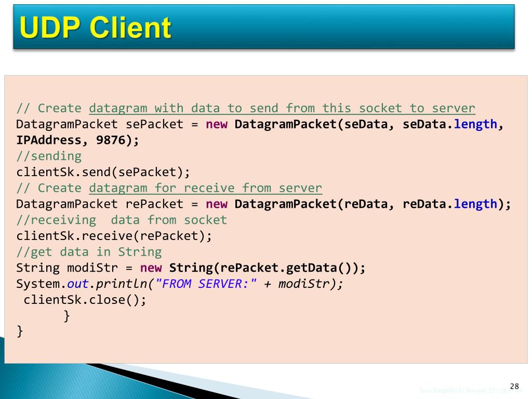Click the 'UDP Client' slide title

coord(96,27)
